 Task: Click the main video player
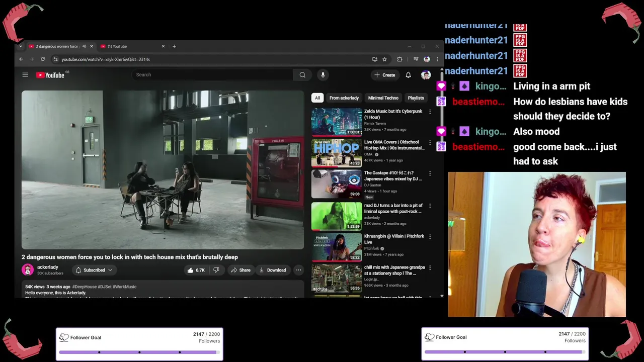pos(163,170)
